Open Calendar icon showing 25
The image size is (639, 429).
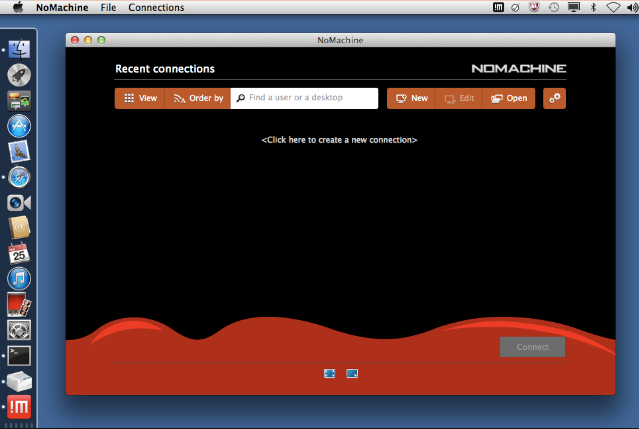[x=19, y=253]
